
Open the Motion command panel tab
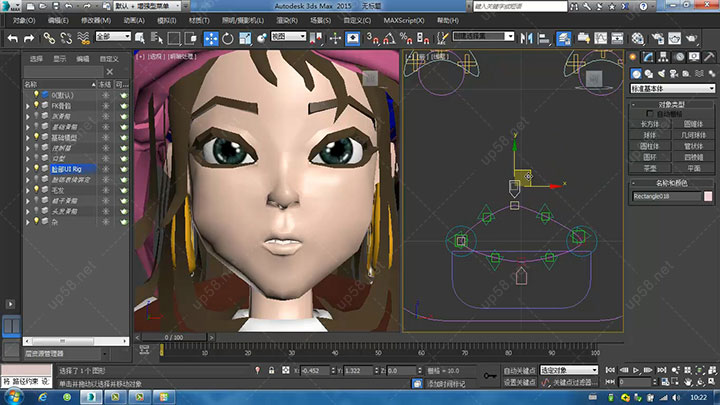click(x=679, y=57)
